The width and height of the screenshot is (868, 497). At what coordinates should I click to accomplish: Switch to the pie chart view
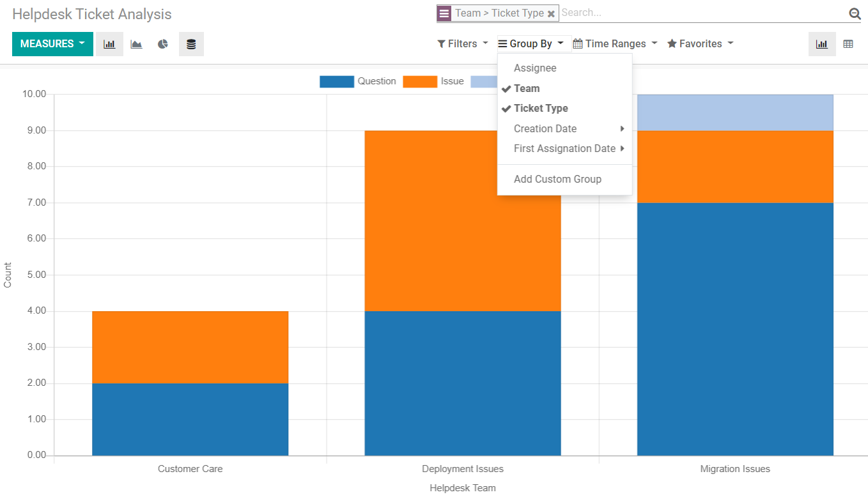[164, 43]
